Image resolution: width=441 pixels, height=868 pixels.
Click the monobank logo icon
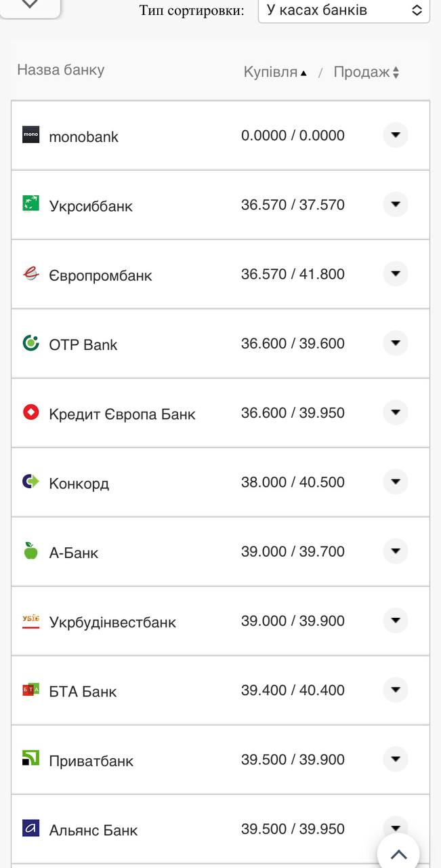pos(30,135)
